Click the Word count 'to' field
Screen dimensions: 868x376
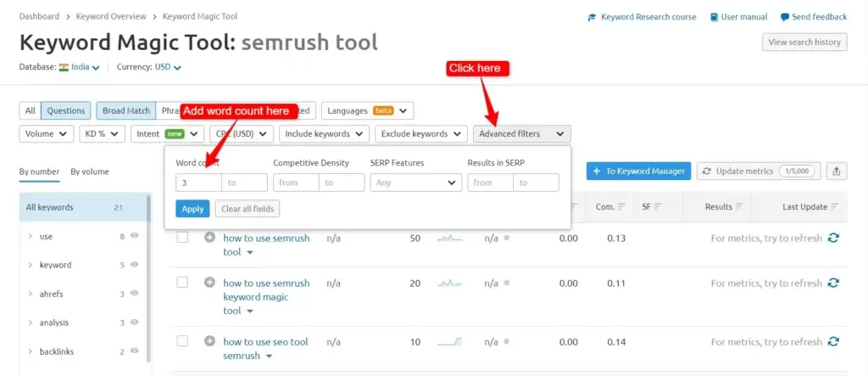245,182
